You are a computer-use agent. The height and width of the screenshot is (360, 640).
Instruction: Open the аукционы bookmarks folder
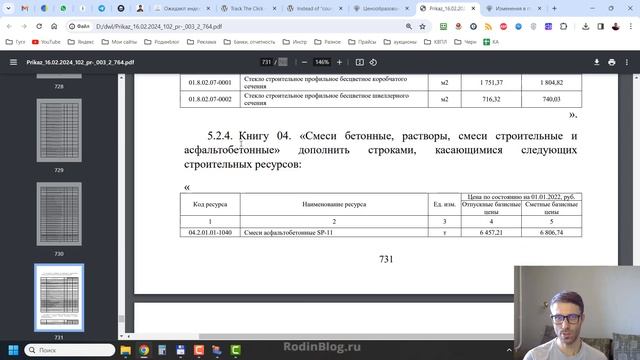400,42
